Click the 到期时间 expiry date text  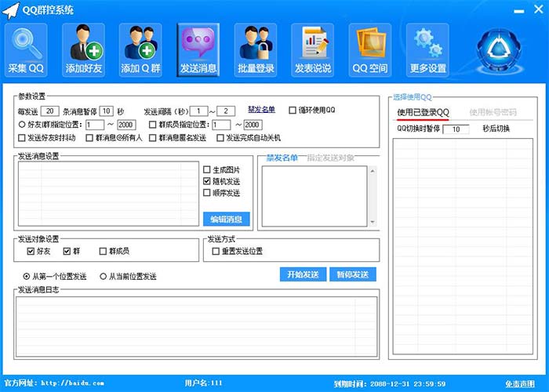(x=390, y=384)
